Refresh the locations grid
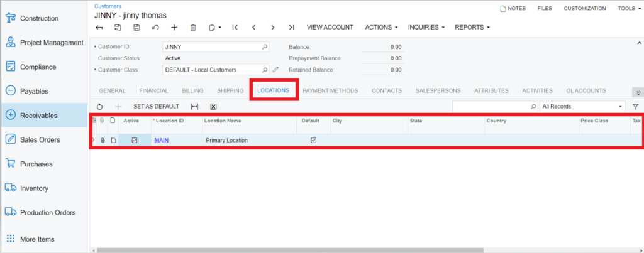The image size is (644, 253). point(99,107)
